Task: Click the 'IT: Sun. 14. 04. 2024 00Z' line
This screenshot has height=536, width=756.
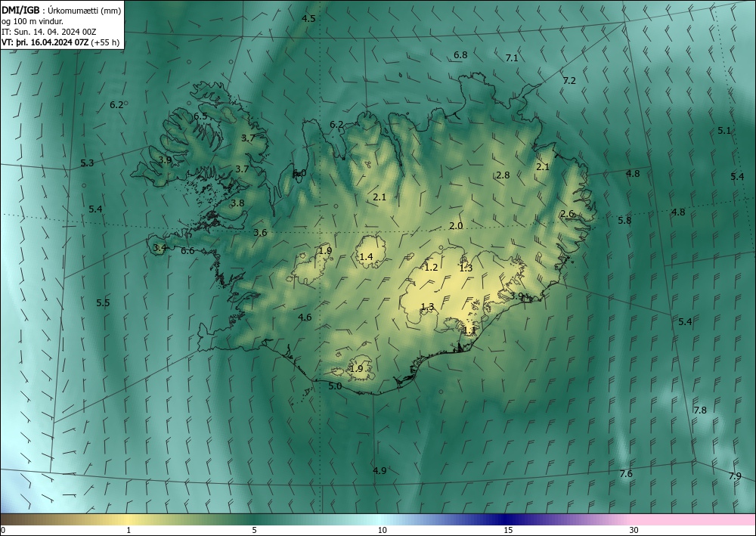Action: pyautogui.click(x=48, y=32)
